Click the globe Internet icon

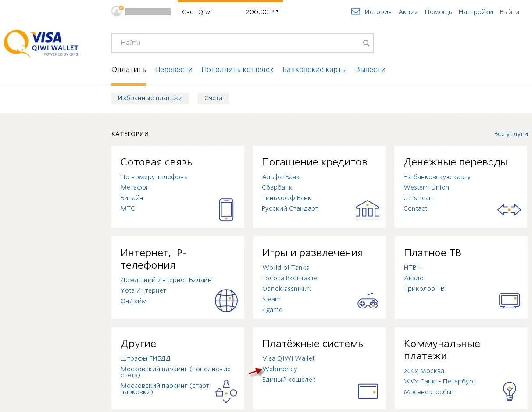226,301
